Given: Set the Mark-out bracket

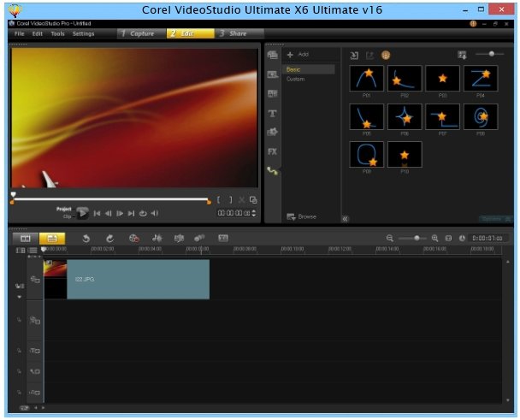Looking at the screenshot, I should point(230,199).
